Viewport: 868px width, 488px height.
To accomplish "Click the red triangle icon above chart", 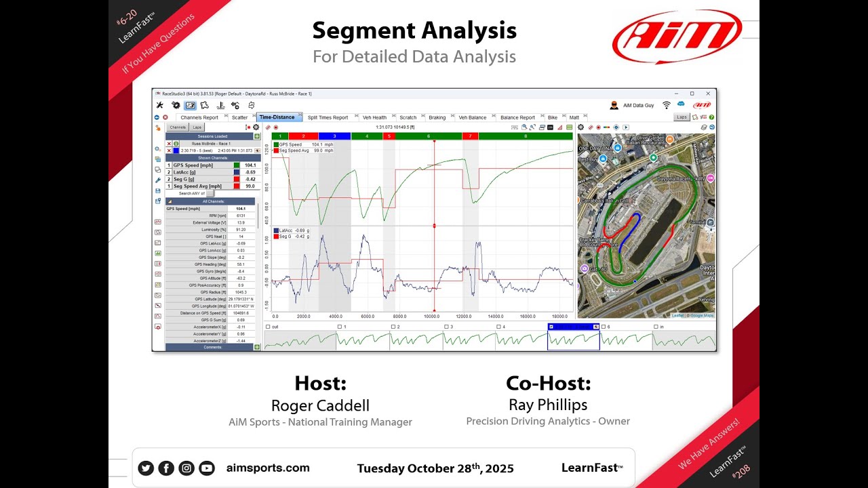I will [x=559, y=127].
